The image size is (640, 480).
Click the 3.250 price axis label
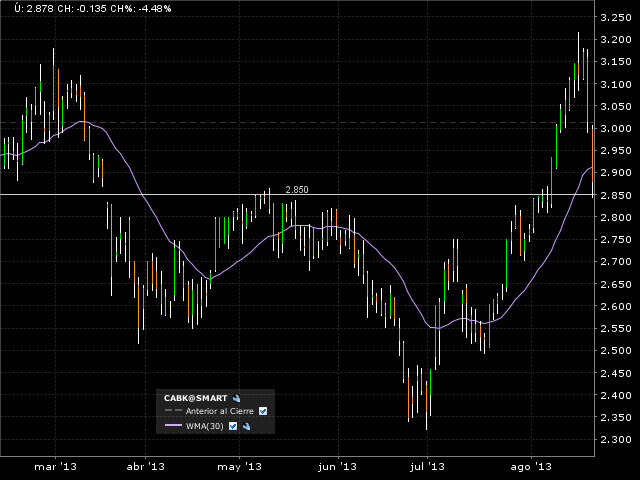616,18
